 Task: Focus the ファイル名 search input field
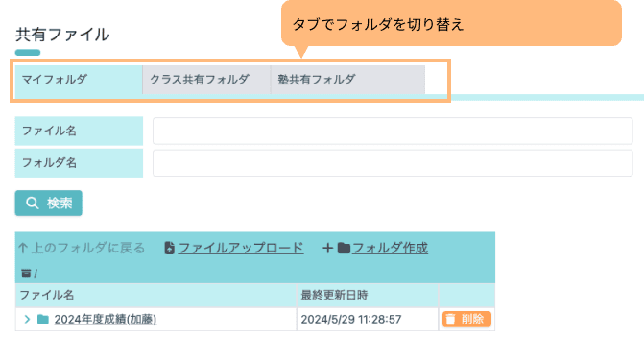(393, 132)
